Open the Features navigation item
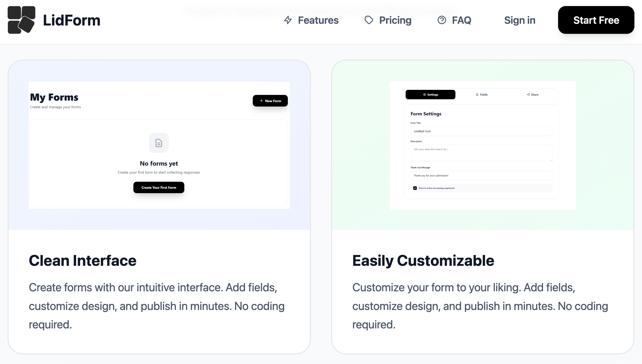Image resolution: width=642 pixels, height=364 pixels. (318, 20)
